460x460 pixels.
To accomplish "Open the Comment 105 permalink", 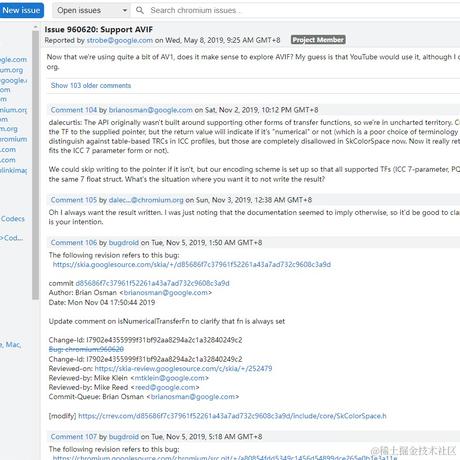I will coord(74,200).
